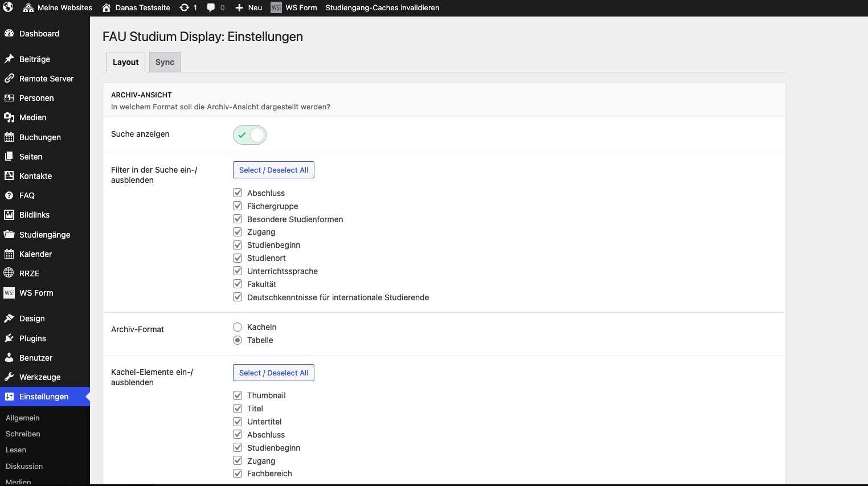This screenshot has width=868, height=486.
Task: Click the Dashboard gauge icon
Action: click(9, 34)
